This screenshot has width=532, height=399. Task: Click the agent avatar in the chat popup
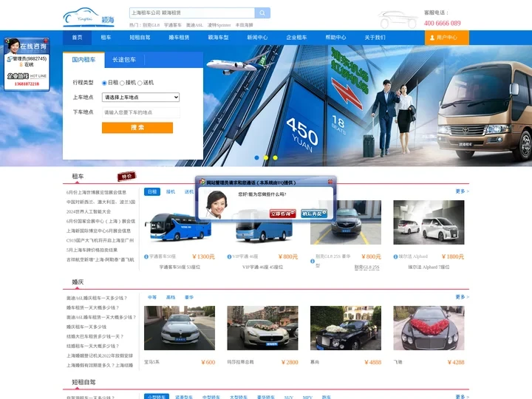[216, 204]
